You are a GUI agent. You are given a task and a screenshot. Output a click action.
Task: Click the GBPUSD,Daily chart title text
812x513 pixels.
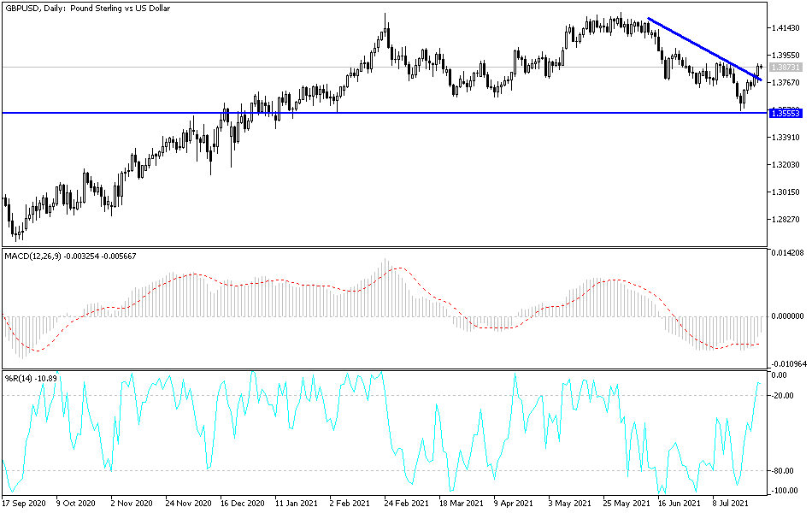84,9
